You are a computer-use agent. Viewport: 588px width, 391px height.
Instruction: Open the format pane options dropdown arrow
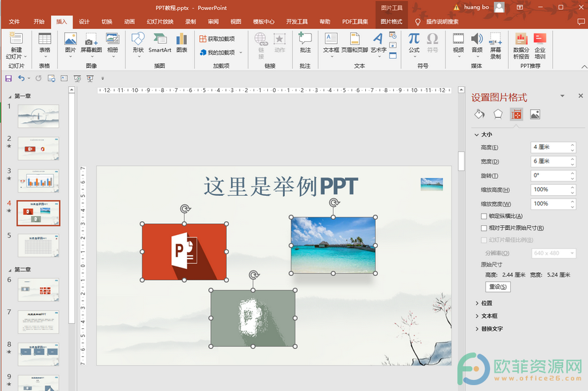click(562, 96)
